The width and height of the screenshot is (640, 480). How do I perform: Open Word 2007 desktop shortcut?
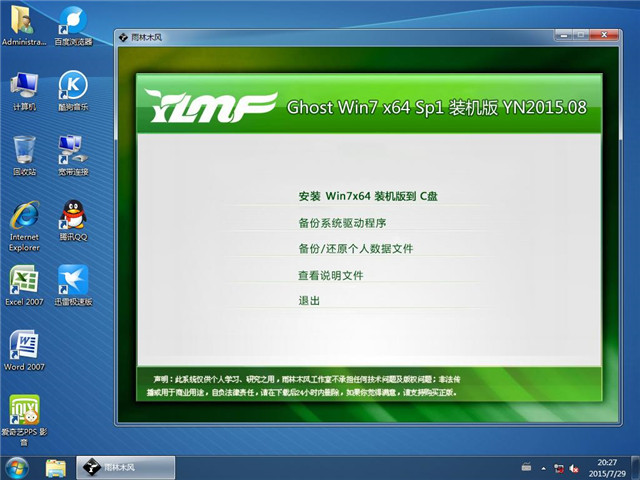point(24,351)
